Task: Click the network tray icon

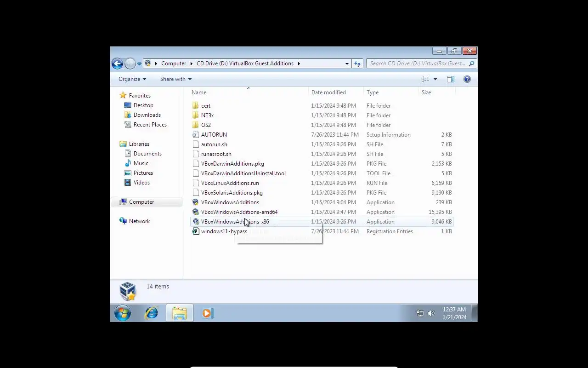Action: [x=420, y=313]
